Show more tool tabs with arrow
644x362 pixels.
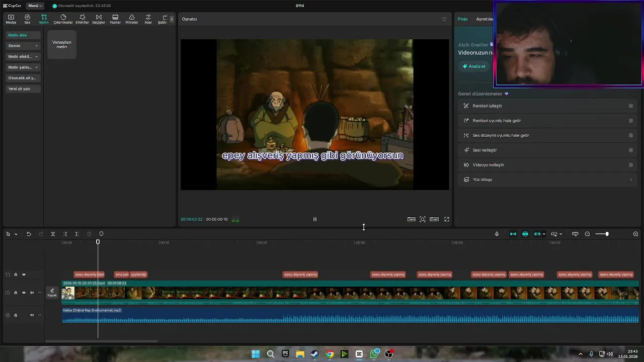pyautogui.click(x=172, y=19)
